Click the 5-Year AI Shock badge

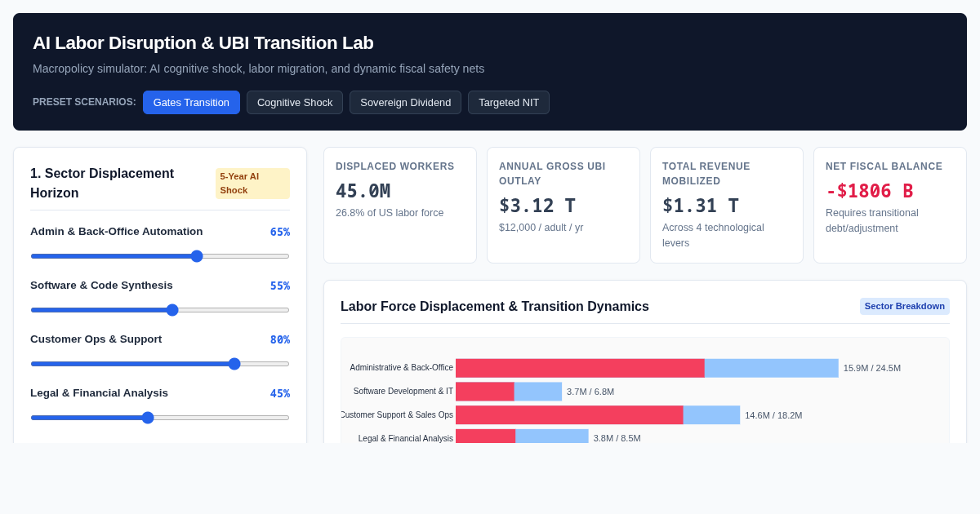[252, 184]
